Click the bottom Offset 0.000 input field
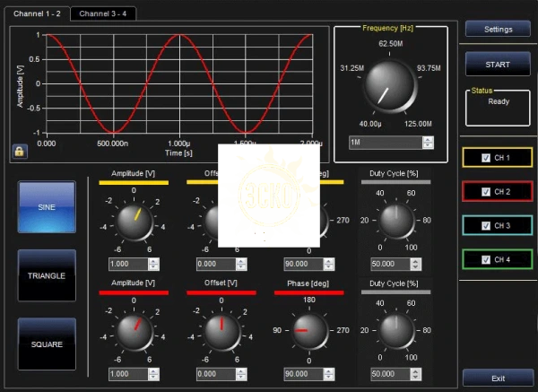Image resolution: width=538 pixels, height=392 pixels. [213, 373]
